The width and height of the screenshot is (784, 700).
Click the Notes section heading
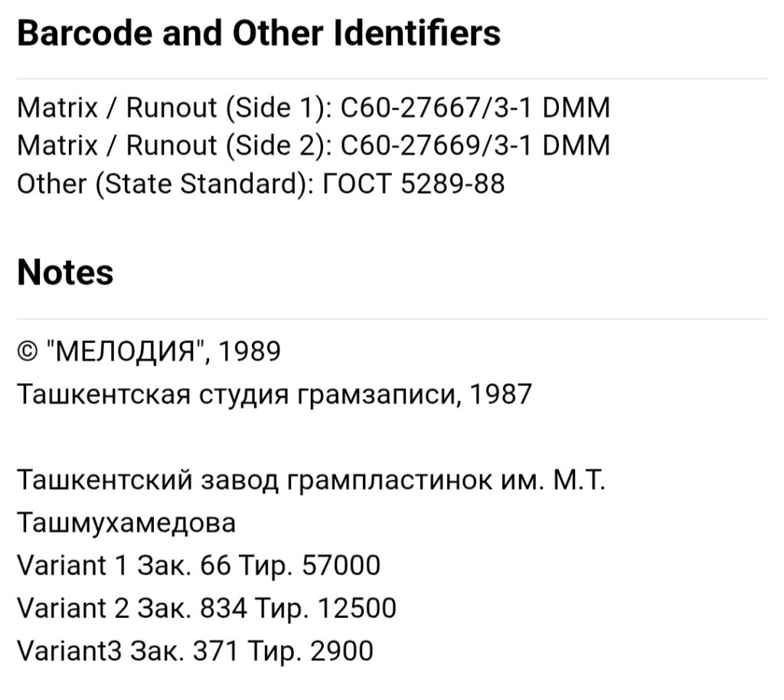(65, 273)
